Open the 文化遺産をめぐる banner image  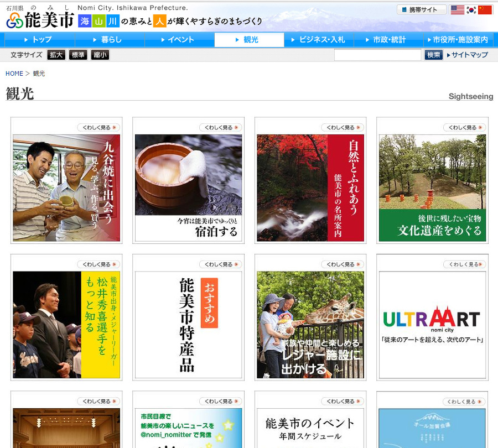click(x=432, y=187)
